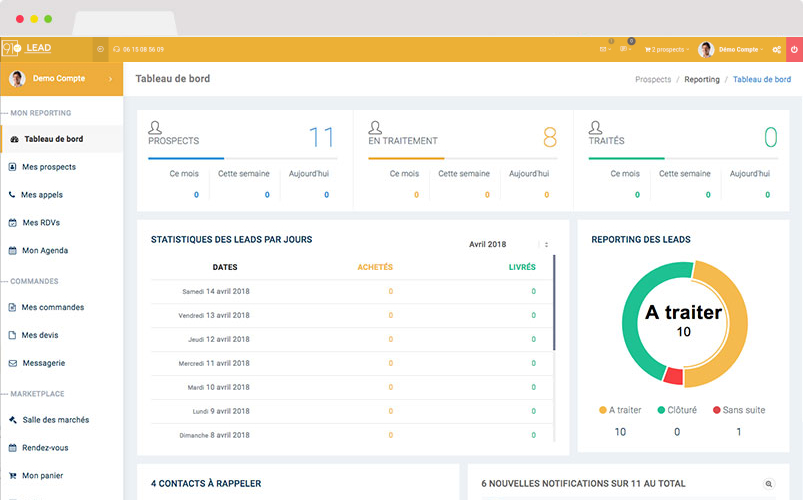This screenshot has width=803, height=500.
Task: Open the '2 prospects' cart dropdown
Action: tap(667, 49)
